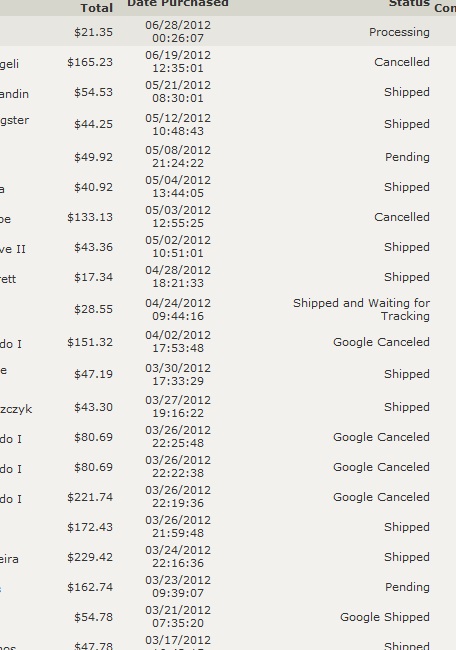Open the $151.32 Google Canceled order
Image resolution: width=456 pixels, height=650 pixels.
pos(228,342)
